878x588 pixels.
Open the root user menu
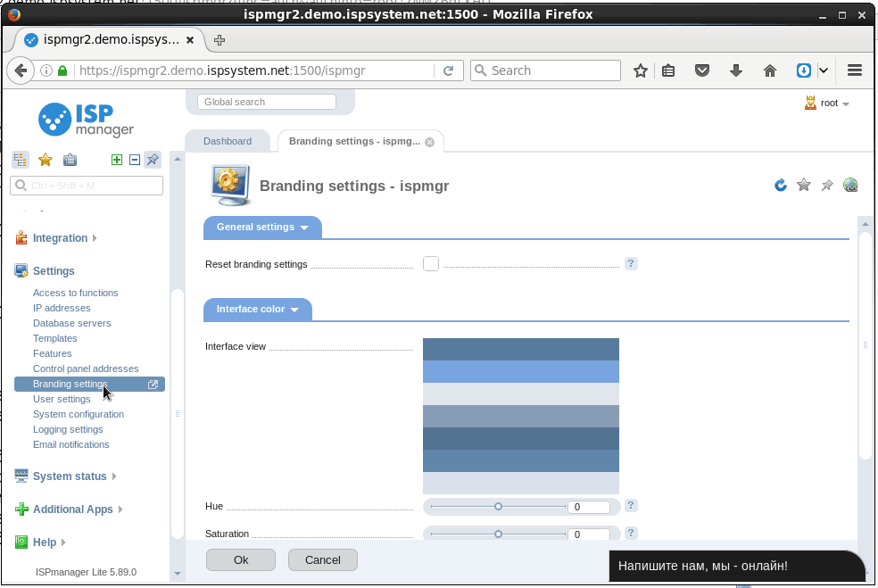(827, 103)
